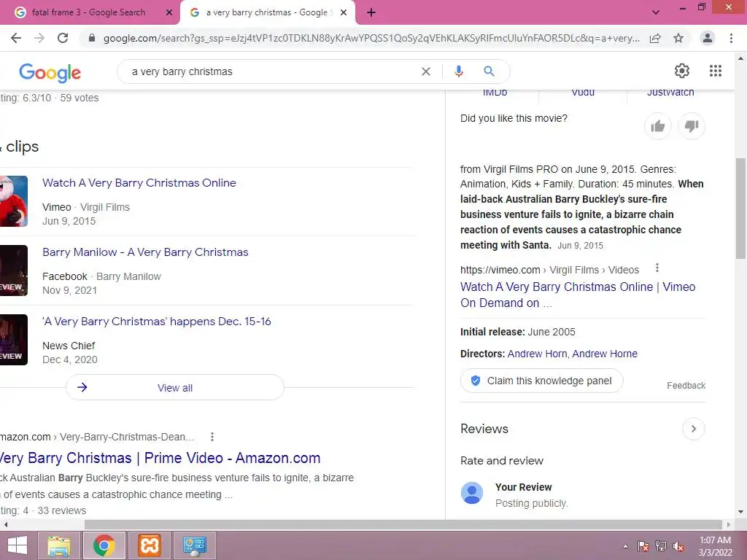This screenshot has width=747, height=560.
Task: Open the Action Center flag tray icon
Action: (643, 546)
